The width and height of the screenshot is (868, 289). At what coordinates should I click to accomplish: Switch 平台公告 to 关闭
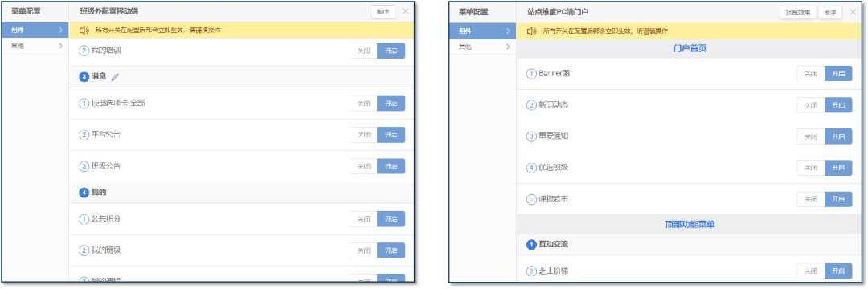[x=364, y=135]
